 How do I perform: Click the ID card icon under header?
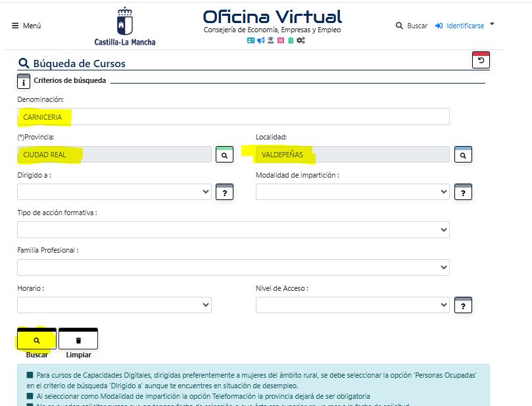[x=251, y=40]
